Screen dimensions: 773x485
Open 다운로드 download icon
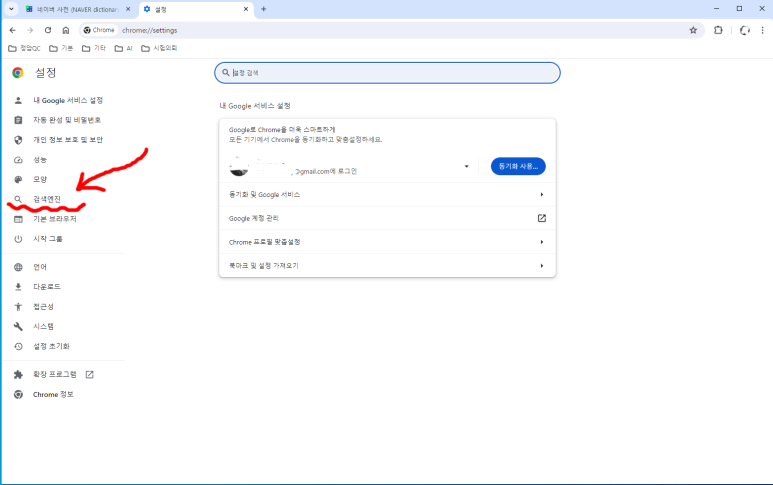[x=18, y=287]
